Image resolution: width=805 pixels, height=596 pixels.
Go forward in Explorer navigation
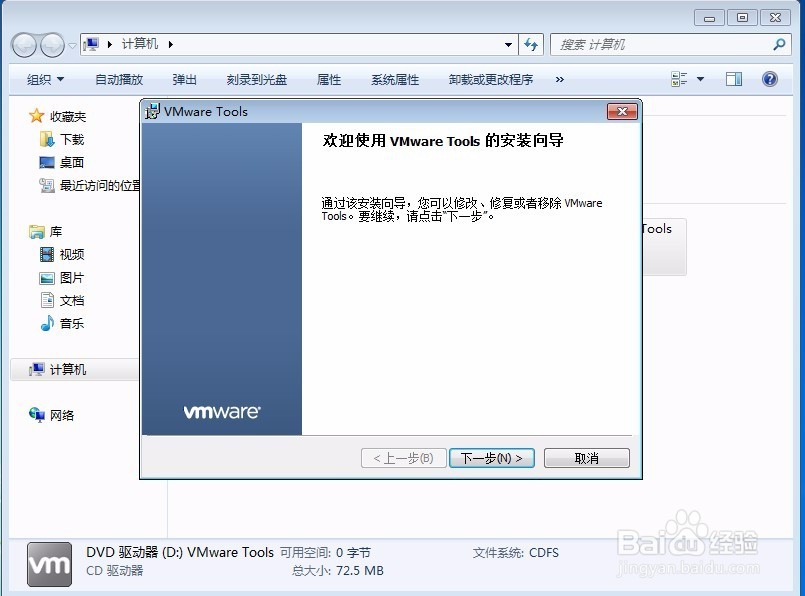pos(52,45)
